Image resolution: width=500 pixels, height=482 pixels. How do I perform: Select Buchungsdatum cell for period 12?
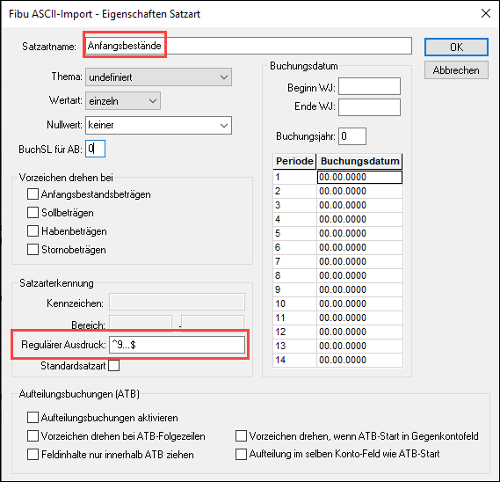(x=359, y=332)
